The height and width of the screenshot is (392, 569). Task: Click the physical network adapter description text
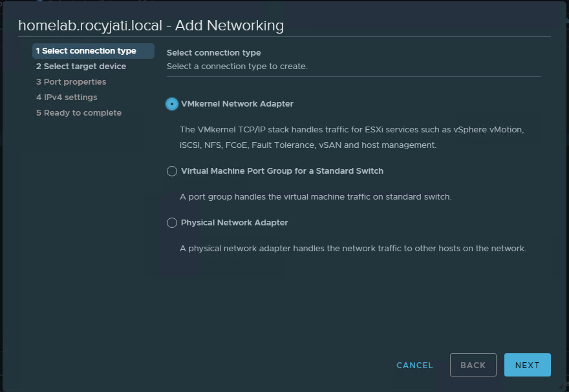[x=353, y=249]
